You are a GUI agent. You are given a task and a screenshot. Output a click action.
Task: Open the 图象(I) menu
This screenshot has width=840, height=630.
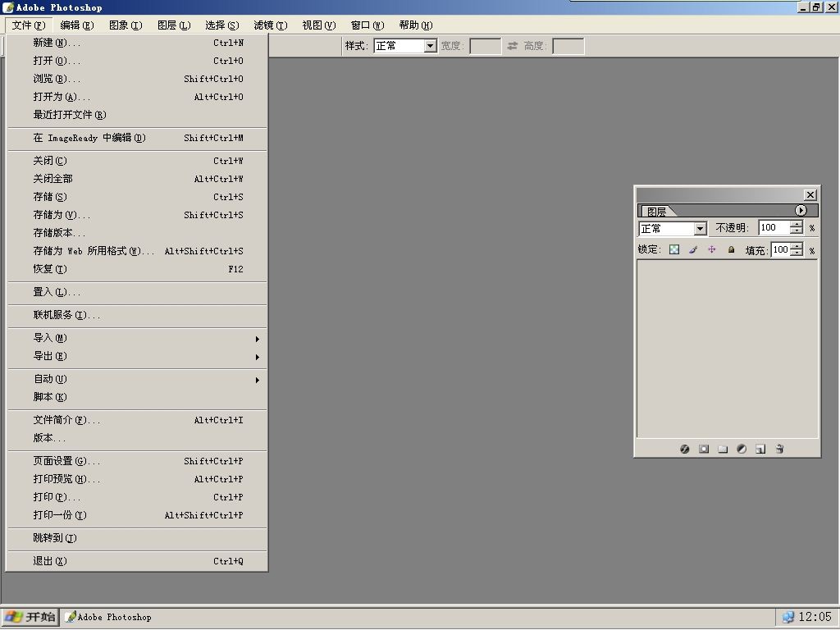click(126, 25)
